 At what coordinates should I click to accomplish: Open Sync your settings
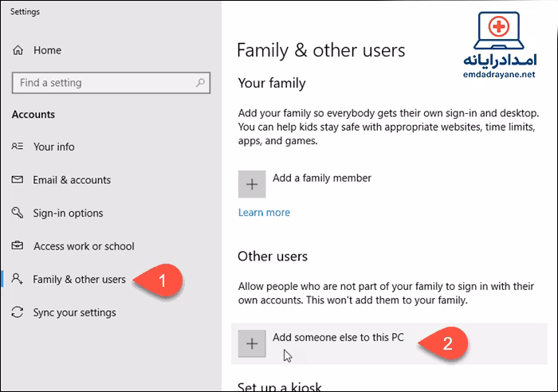pyautogui.click(x=74, y=312)
